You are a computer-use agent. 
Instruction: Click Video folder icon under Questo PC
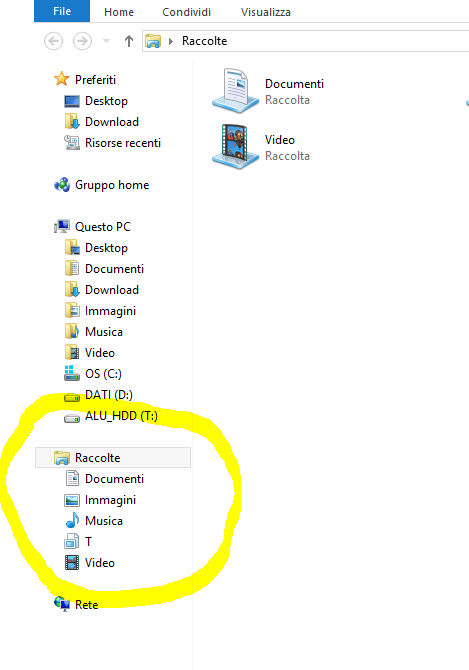72,352
